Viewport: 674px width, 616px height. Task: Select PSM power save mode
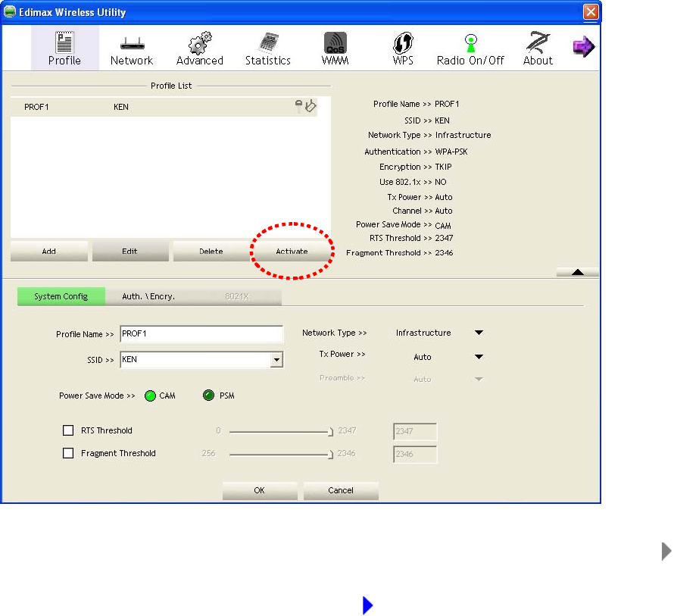point(208,396)
